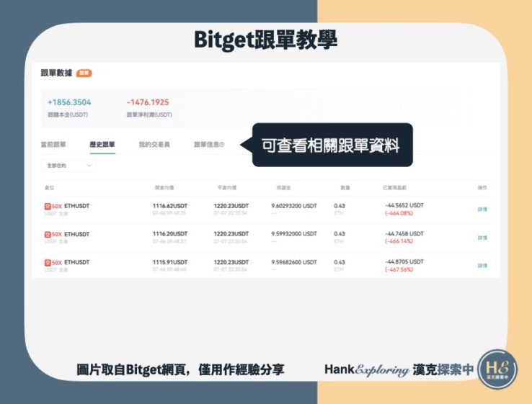Click 1220.23USDT close price in the 1116.62USDT row
The image size is (532, 404).
231,206
